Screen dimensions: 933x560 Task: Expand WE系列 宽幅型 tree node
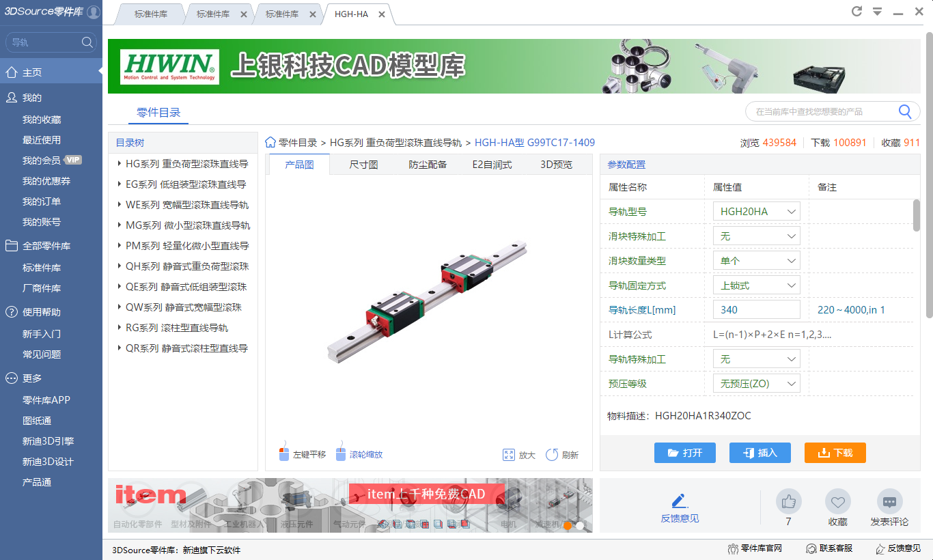(119, 205)
